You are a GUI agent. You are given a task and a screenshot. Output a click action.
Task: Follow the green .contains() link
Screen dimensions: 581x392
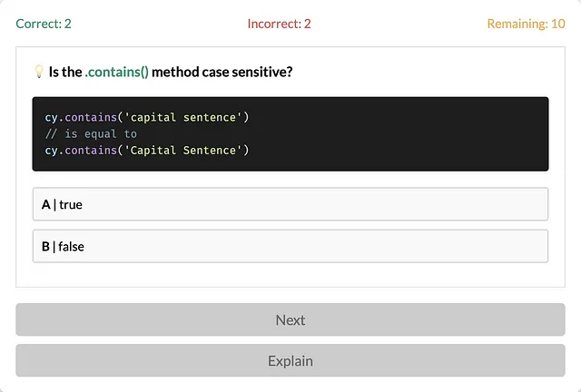pyautogui.click(x=117, y=72)
